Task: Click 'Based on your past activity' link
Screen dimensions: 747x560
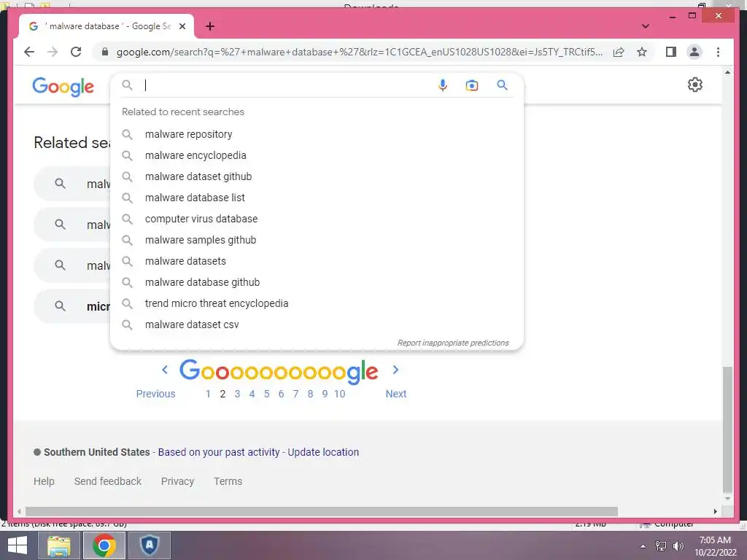Action: tap(219, 452)
